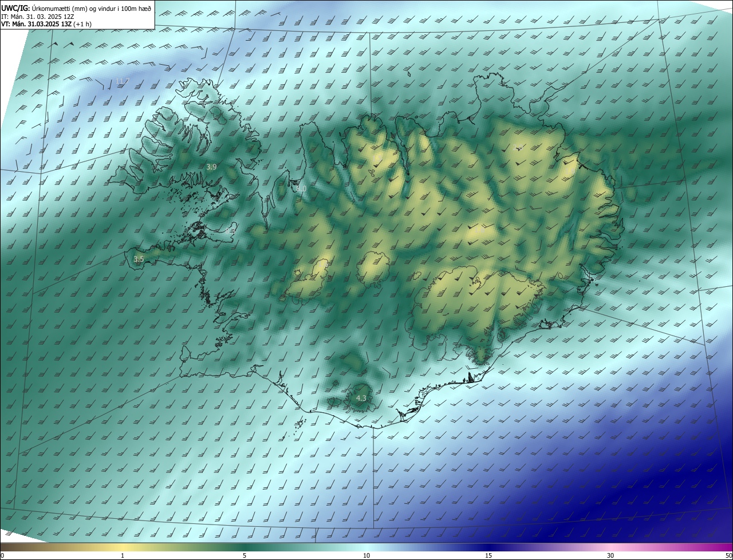
Task: Click the '30' label on the color scale
Action: tap(610, 555)
